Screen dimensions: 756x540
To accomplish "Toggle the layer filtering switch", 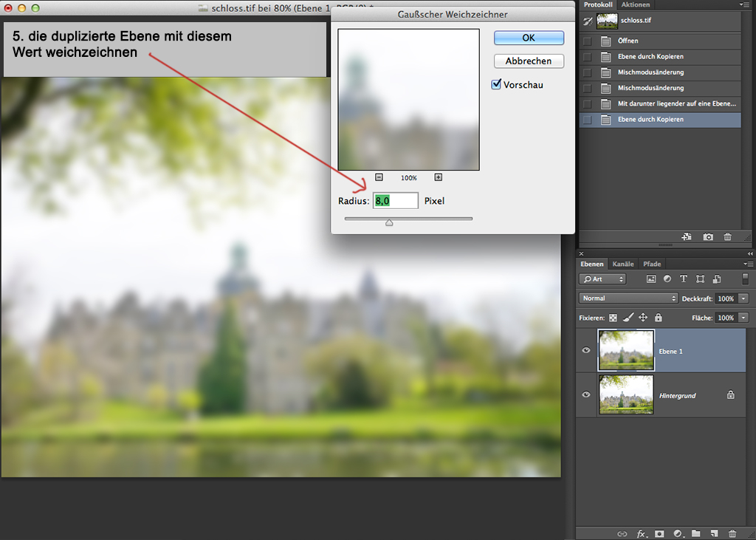I will [x=745, y=279].
